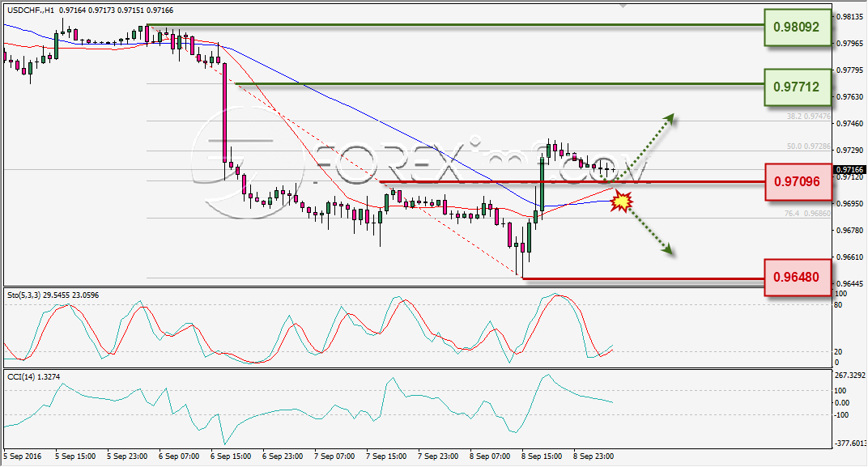
Task: Click the 6 Sep 07:00 time label
Action: click(x=179, y=456)
